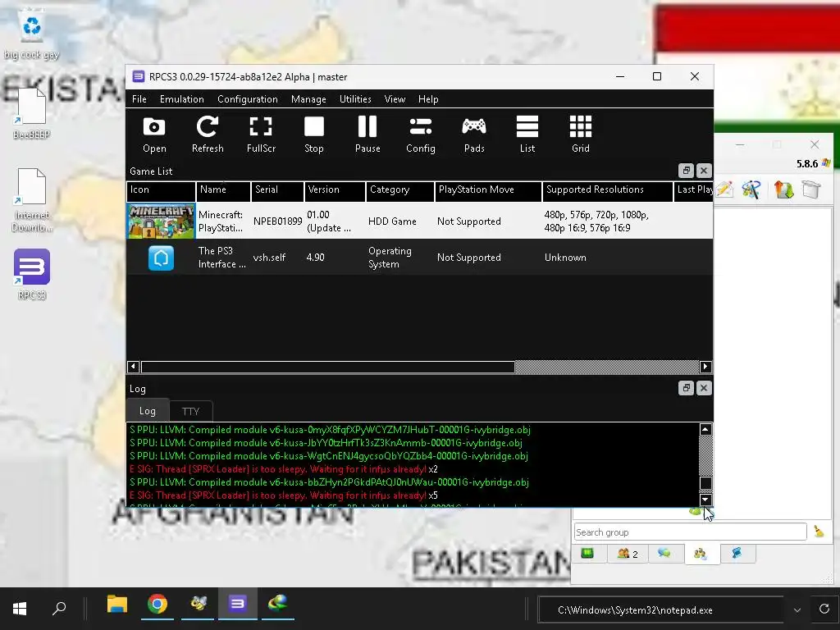The image size is (840, 630).
Task: Open the Utilities menu
Action: (355, 99)
